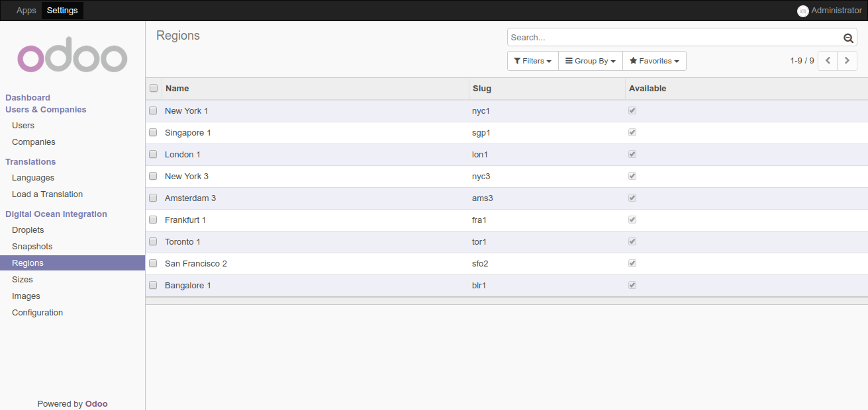Select the Bangalore 1 row checkbox
Image resolution: width=868 pixels, height=410 pixels.
[x=153, y=285]
